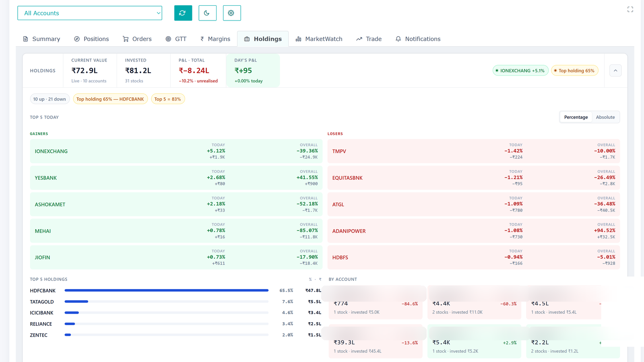
Task: Select the Percentage view toggle
Action: tap(576, 117)
